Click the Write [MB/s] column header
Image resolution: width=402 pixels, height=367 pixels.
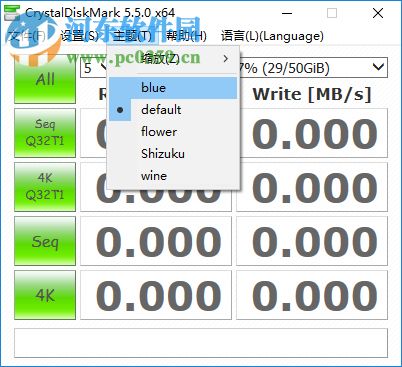(312, 94)
